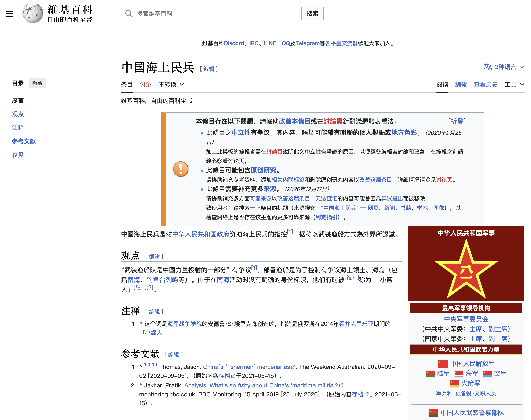
Task: Open the 中央军事委员会 infobox link
Action: click(x=466, y=319)
